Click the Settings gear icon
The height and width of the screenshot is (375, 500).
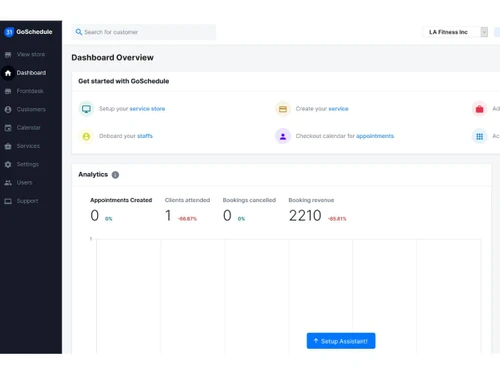tap(8, 164)
